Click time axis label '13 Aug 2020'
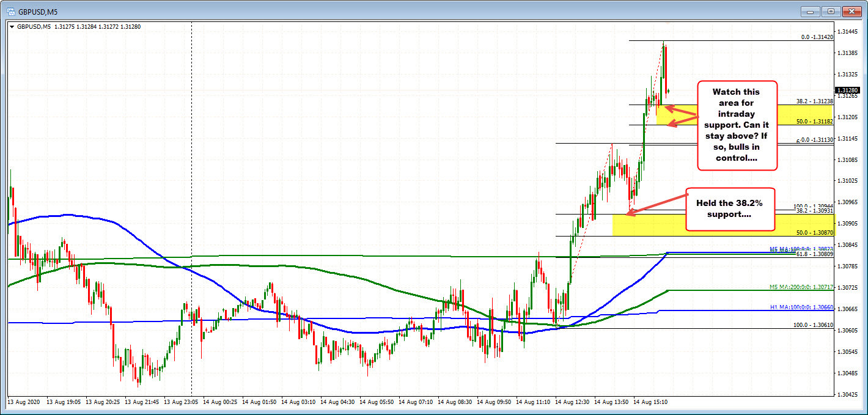 pos(23,402)
